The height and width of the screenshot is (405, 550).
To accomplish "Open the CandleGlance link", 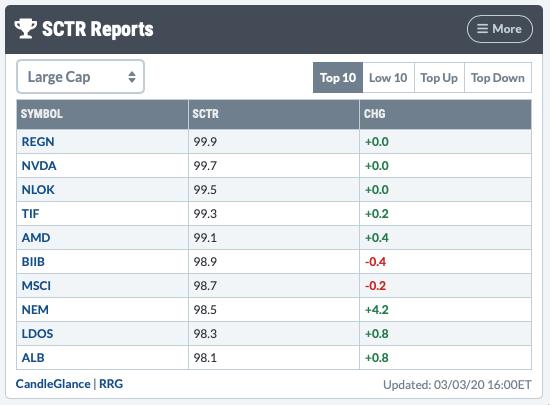I will [53, 384].
